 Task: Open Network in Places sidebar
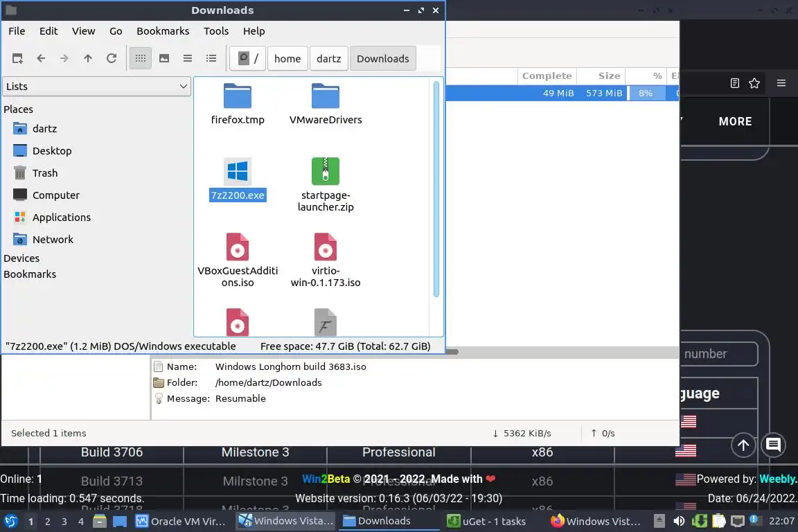click(x=53, y=240)
